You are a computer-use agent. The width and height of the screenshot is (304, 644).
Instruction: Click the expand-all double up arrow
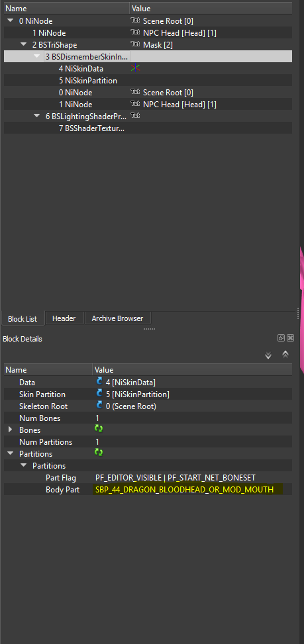[x=285, y=354]
